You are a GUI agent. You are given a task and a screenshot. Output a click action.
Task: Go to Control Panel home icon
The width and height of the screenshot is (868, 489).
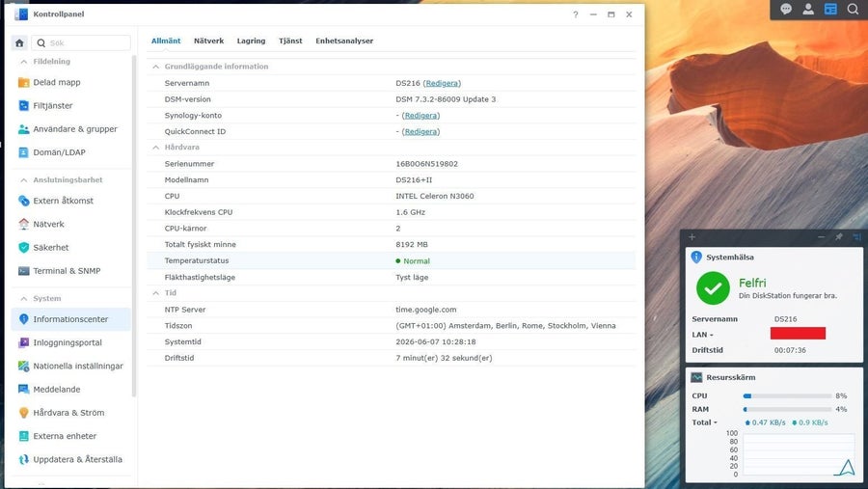pos(19,42)
